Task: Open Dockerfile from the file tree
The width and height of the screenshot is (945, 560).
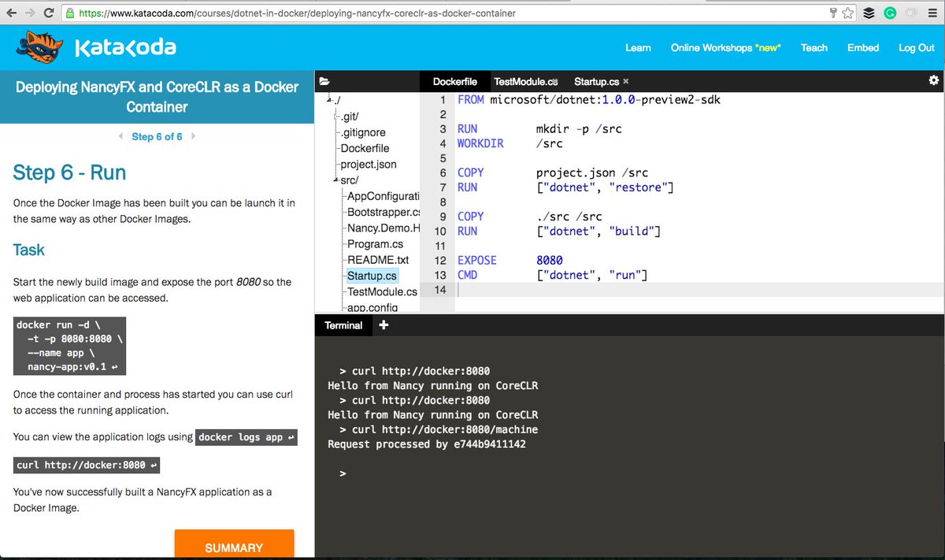Action: (x=365, y=148)
